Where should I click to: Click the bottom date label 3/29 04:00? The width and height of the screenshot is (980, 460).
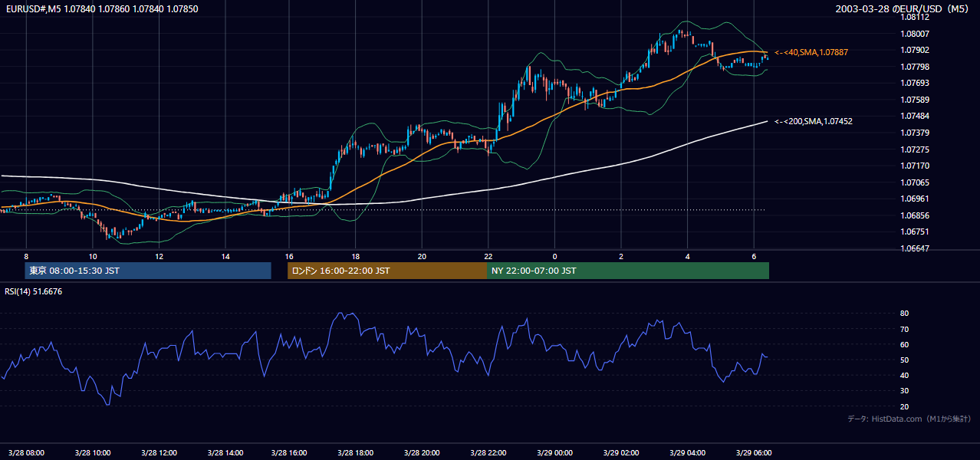[x=687, y=453]
